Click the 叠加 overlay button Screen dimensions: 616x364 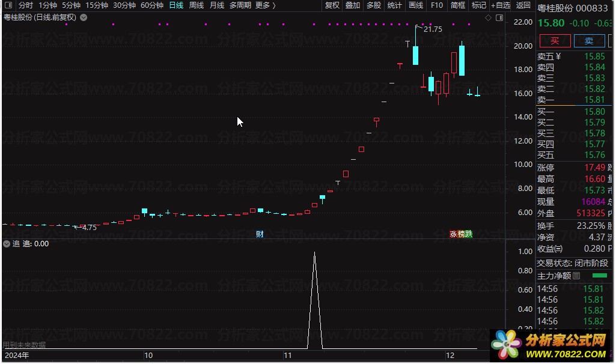[352, 5]
